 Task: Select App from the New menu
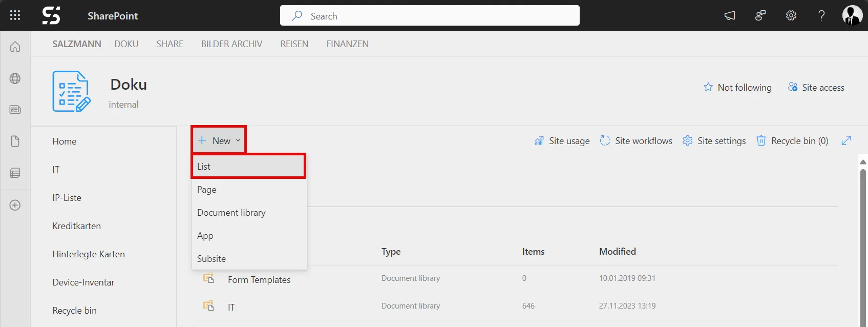click(249, 236)
